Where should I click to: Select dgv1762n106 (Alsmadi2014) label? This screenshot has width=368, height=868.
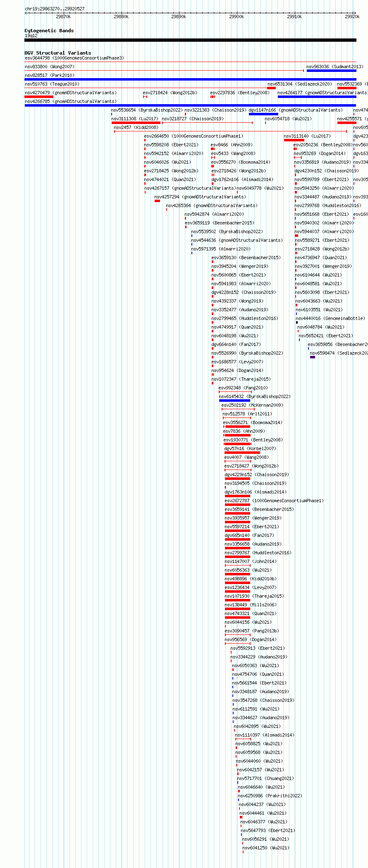(242, 179)
